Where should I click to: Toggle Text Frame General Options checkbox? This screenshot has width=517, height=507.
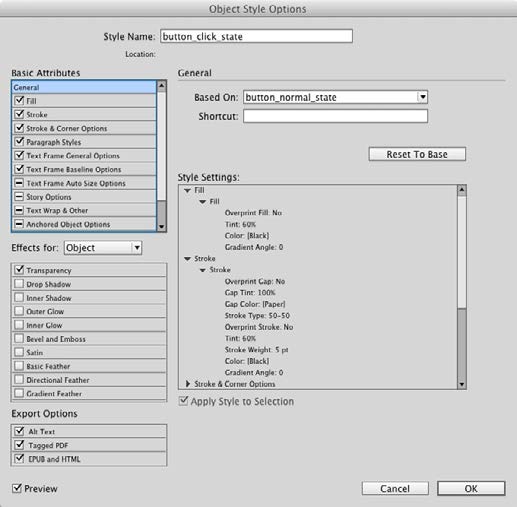pyautogui.click(x=19, y=155)
